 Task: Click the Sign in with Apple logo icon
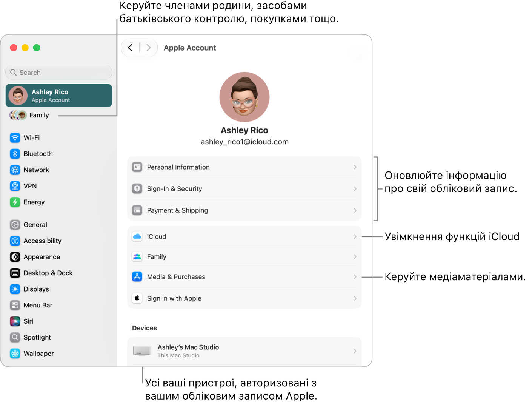(x=137, y=298)
